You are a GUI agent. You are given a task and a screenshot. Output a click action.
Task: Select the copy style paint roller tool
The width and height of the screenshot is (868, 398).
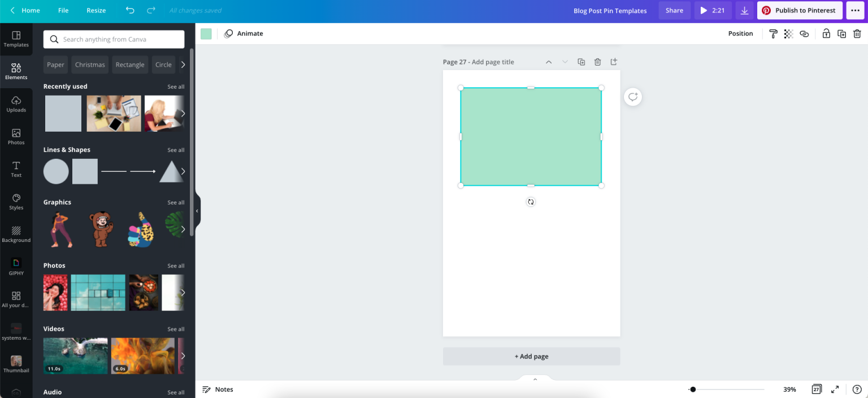click(x=773, y=33)
